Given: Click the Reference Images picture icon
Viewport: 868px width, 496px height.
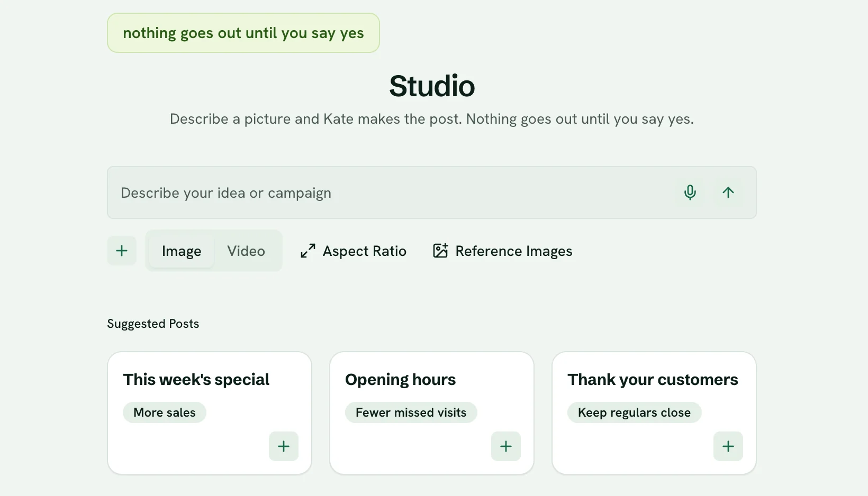Looking at the screenshot, I should click(x=440, y=251).
